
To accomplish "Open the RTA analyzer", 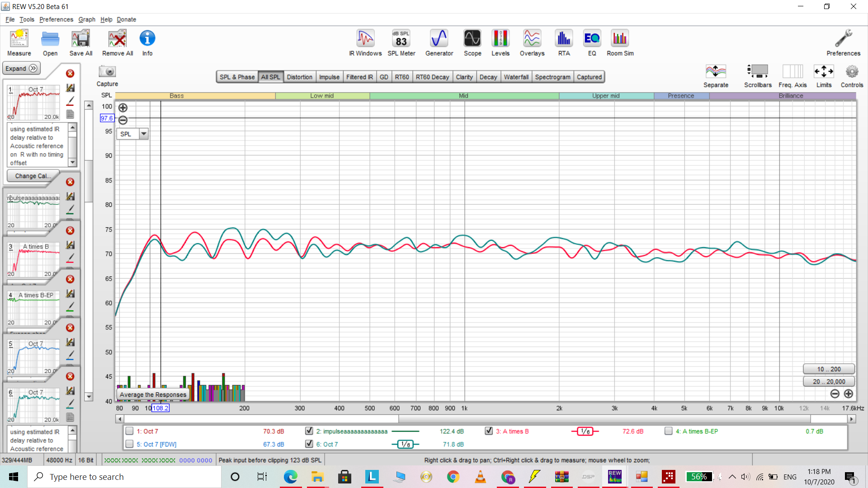I will coord(564,39).
